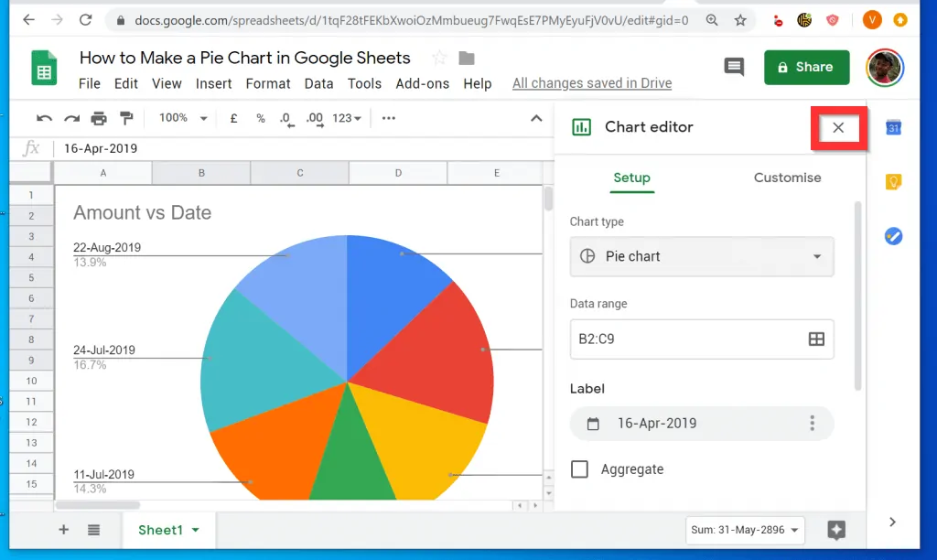Open Google Keep in the sidebar
Screen dimensions: 937x560
893,181
